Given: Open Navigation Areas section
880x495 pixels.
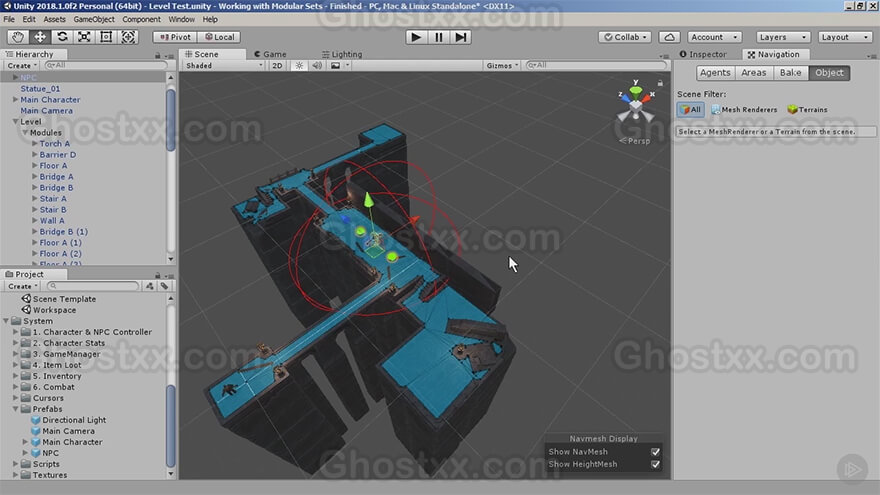Looking at the screenshot, I should [753, 73].
